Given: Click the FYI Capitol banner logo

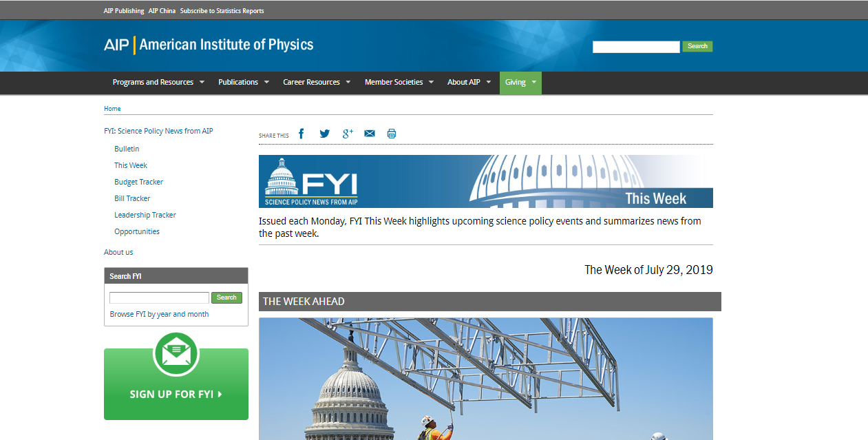Looking at the screenshot, I should point(311,182).
